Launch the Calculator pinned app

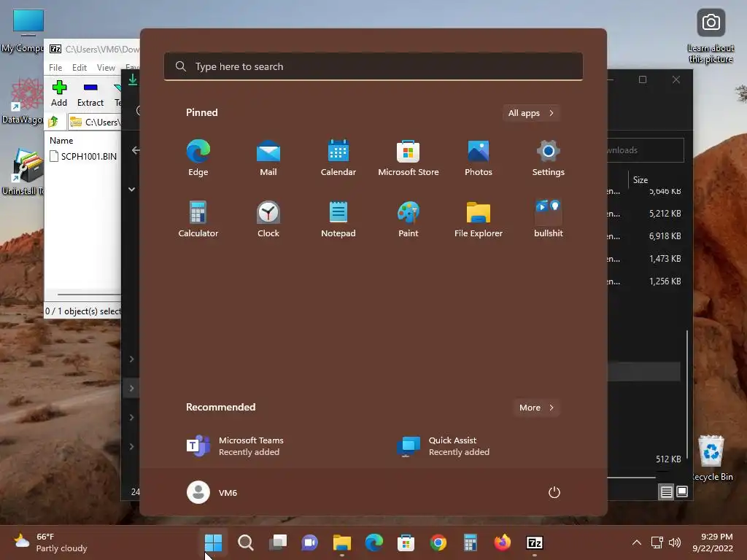[x=198, y=219]
